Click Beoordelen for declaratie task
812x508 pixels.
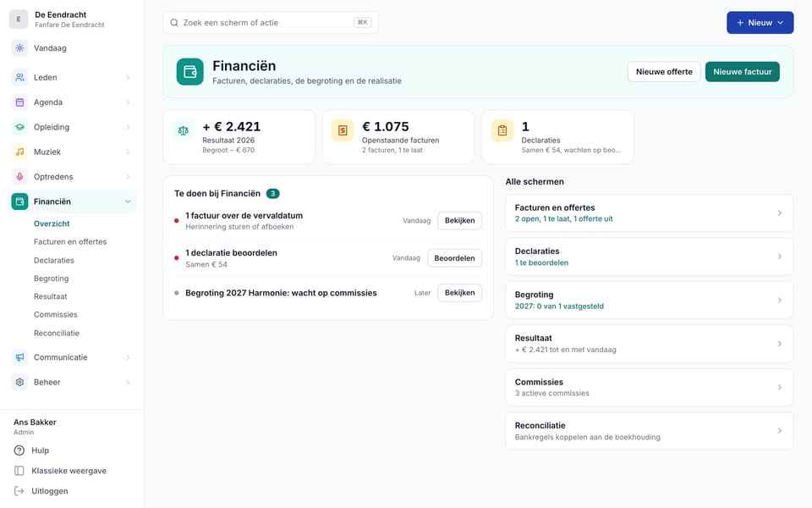[454, 258]
